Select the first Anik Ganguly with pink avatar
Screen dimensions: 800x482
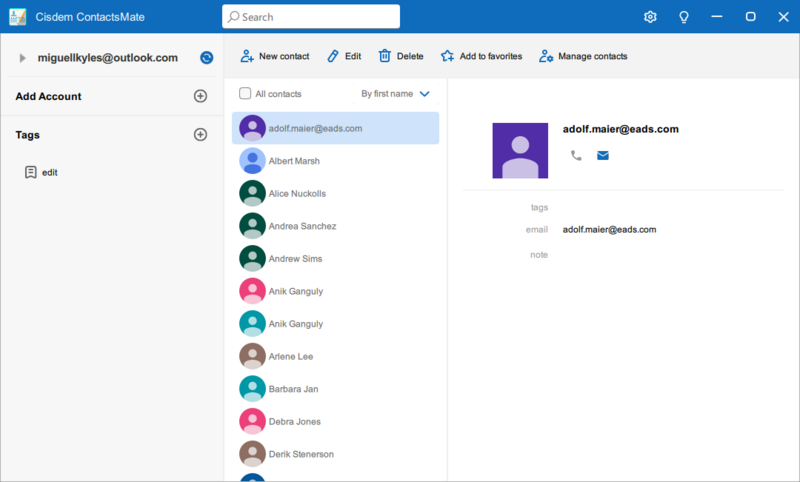click(x=335, y=291)
